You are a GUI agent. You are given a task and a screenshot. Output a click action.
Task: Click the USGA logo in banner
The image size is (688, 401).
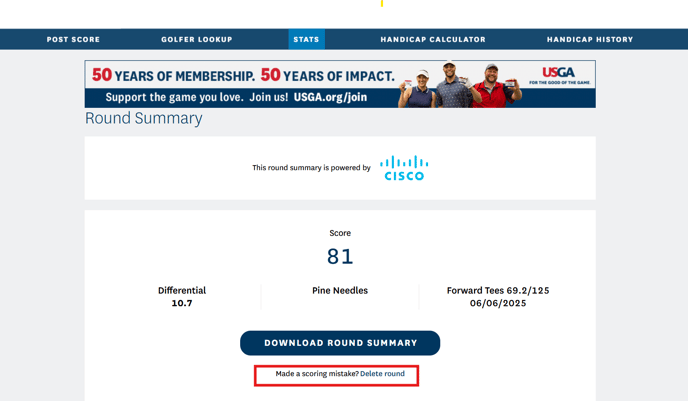click(563, 76)
